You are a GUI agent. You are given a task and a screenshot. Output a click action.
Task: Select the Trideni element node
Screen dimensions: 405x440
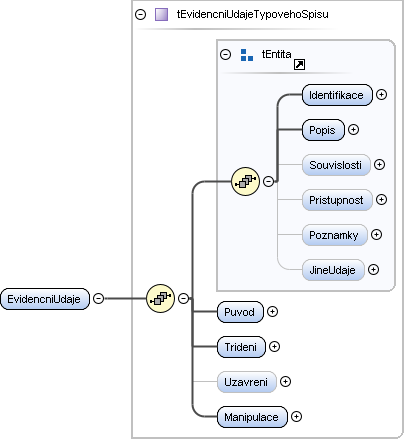click(x=241, y=347)
